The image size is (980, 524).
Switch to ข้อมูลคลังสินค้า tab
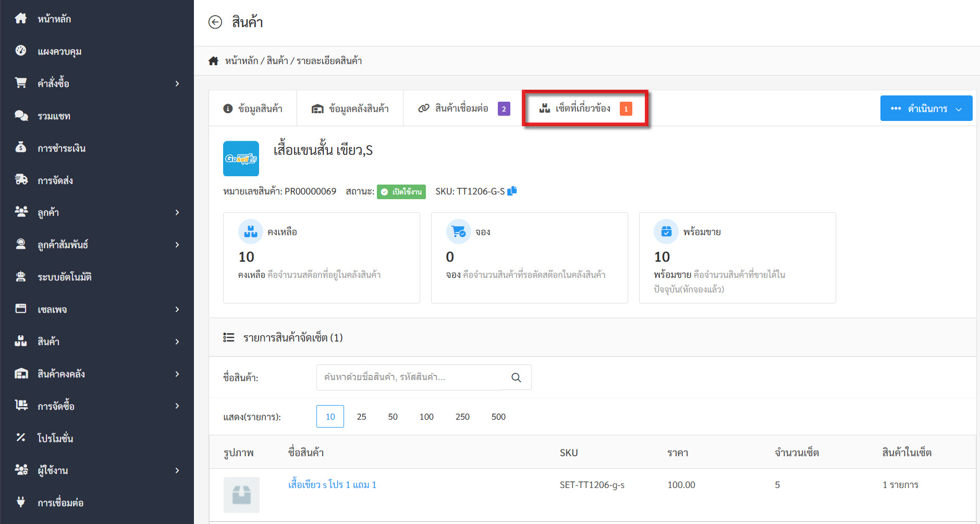click(x=350, y=108)
